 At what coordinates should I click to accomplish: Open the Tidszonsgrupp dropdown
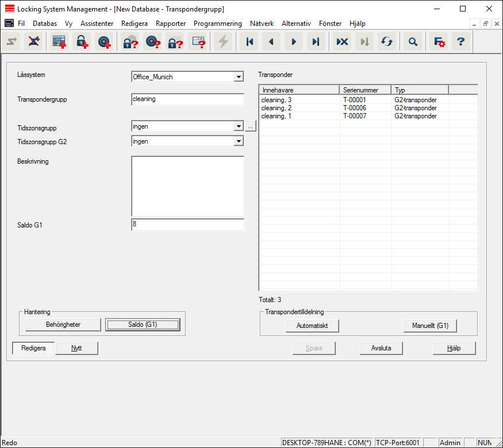pos(239,126)
